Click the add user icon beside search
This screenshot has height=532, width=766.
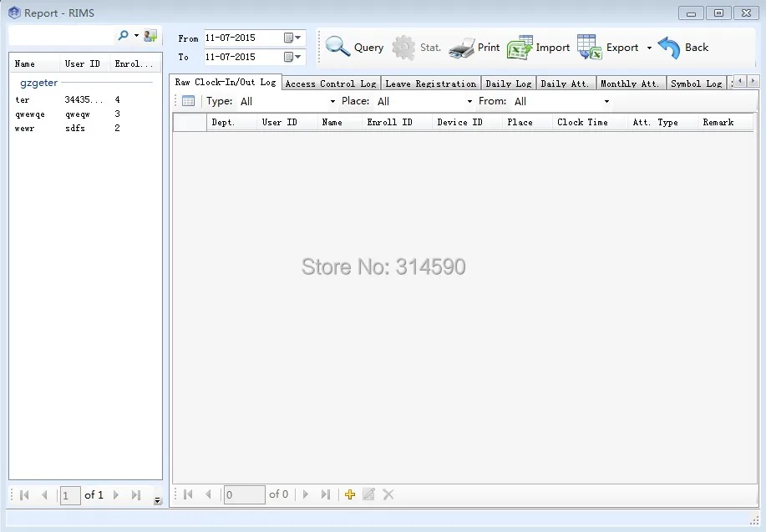[150, 36]
